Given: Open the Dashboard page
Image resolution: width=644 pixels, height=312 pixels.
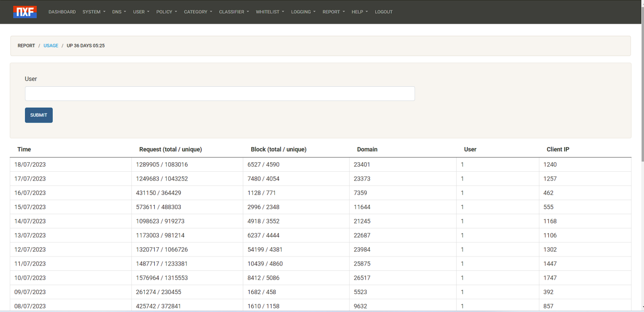Looking at the screenshot, I should (x=62, y=12).
